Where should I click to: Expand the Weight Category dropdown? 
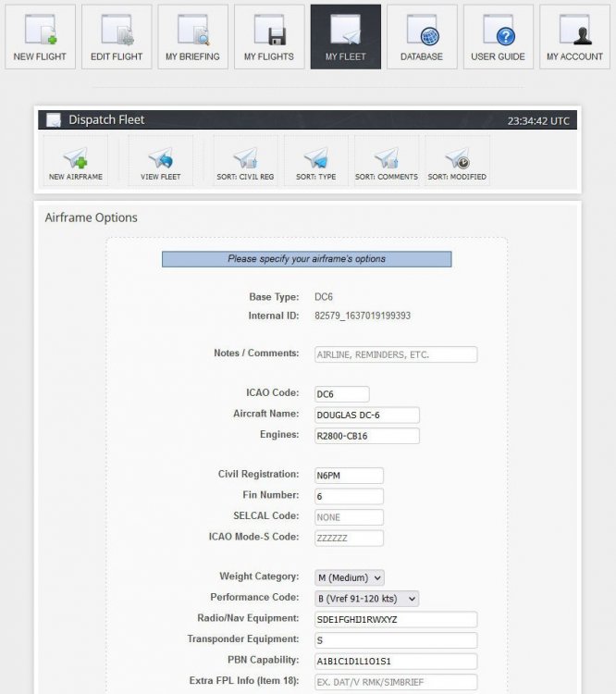tap(349, 577)
